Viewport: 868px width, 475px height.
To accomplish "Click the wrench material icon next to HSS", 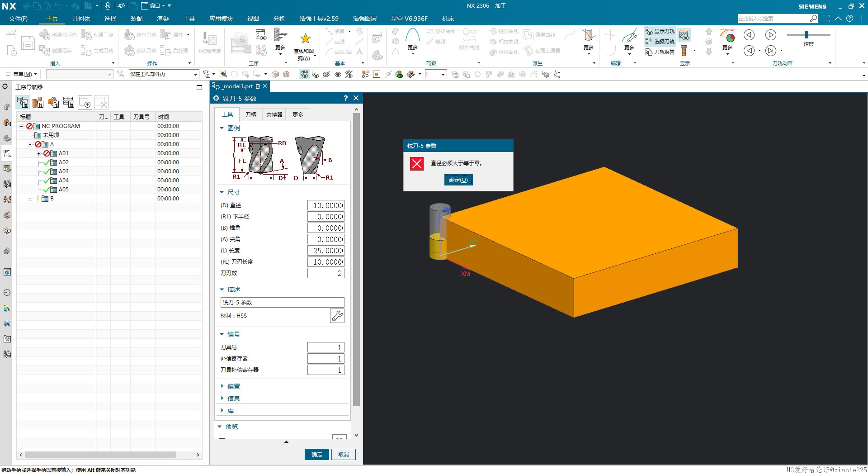I will (x=337, y=316).
